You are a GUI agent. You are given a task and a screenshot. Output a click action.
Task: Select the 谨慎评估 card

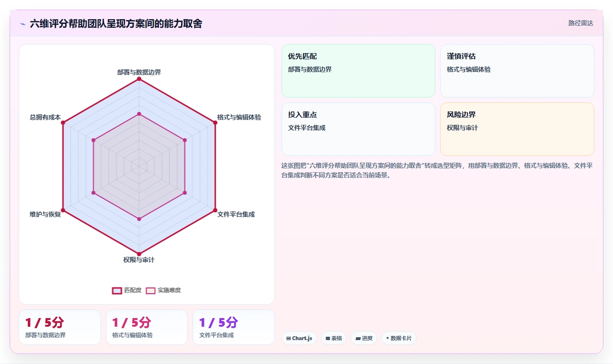point(517,71)
